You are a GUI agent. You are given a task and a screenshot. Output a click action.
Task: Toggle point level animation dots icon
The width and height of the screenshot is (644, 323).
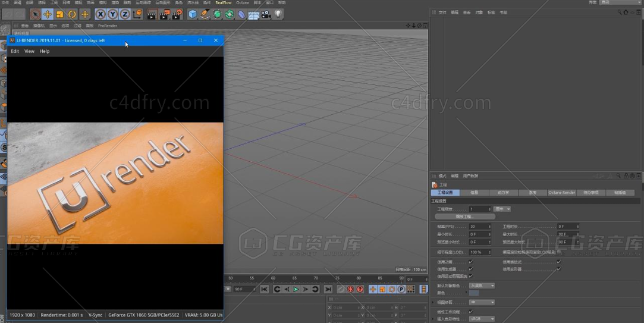pyautogui.click(x=411, y=289)
